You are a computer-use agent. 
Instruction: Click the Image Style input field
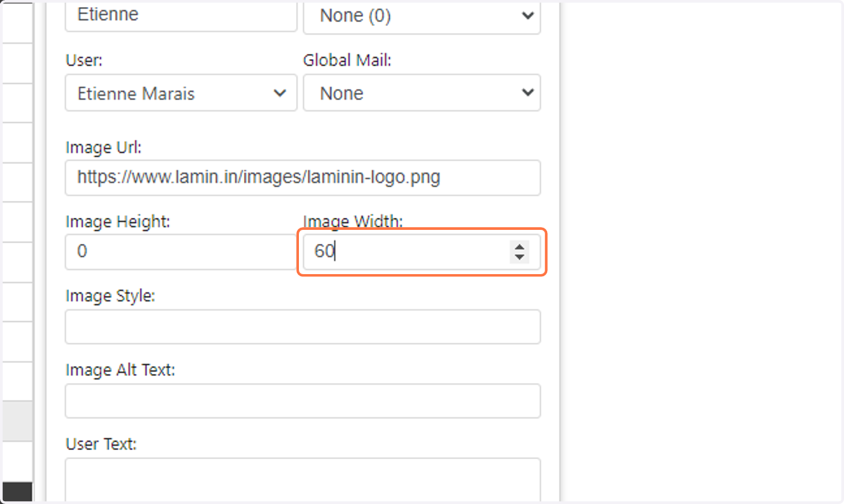pyautogui.click(x=303, y=327)
